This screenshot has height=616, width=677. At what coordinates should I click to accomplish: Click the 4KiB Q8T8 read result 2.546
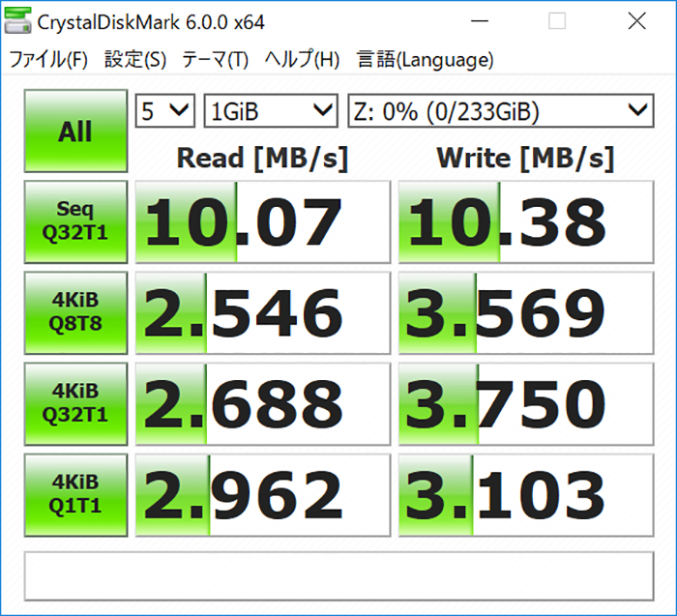[x=262, y=312]
